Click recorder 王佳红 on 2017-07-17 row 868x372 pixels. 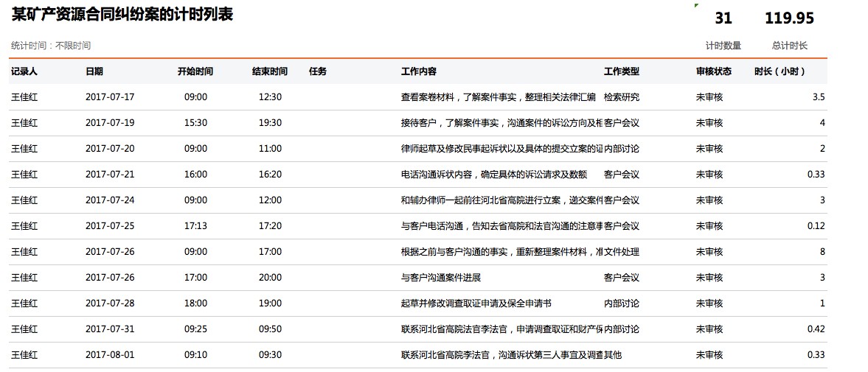[24, 97]
